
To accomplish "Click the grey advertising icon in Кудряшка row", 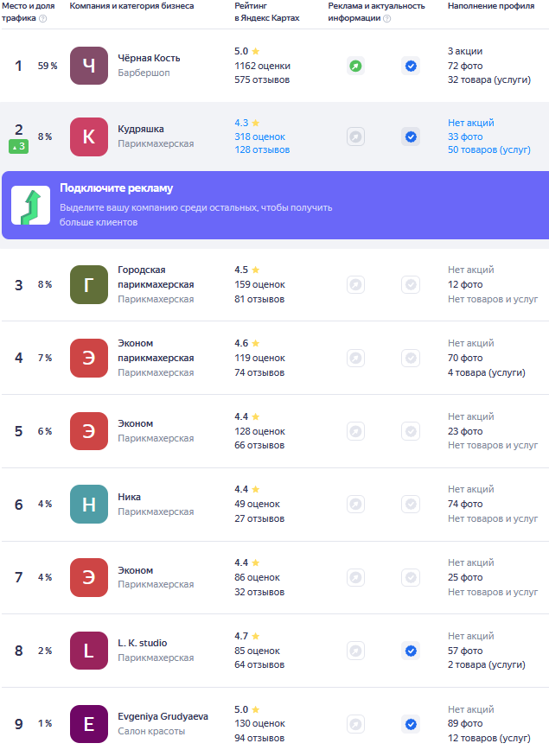I will (x=355, y=137).
